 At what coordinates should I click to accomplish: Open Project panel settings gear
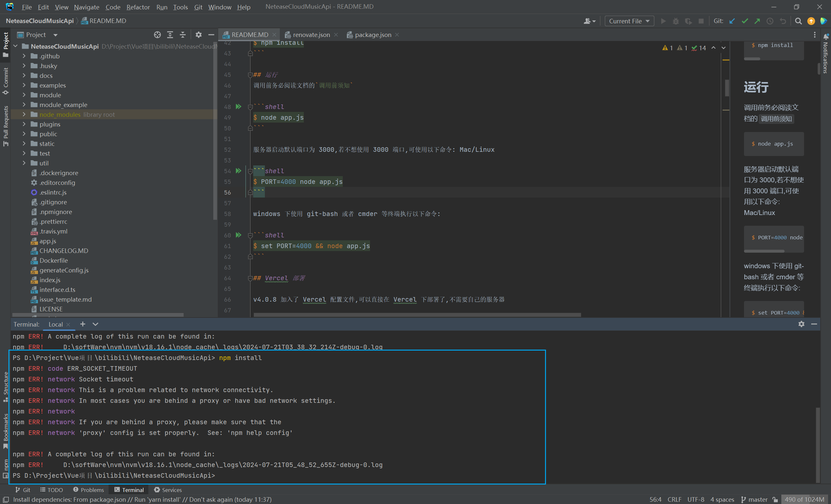pyautogui.click(x=198, y=35)
